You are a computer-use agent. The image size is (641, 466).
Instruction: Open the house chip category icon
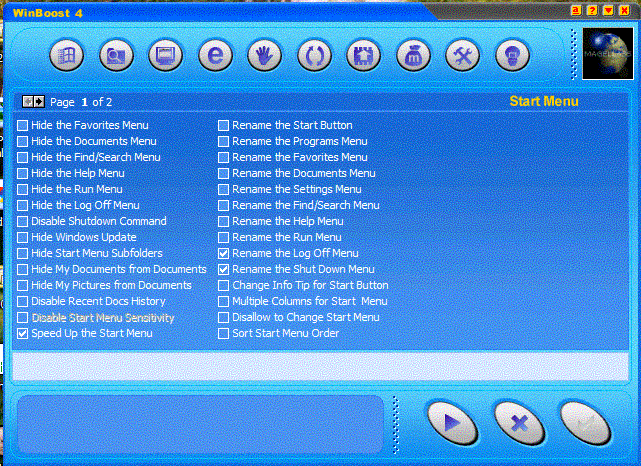coord(363,56)
